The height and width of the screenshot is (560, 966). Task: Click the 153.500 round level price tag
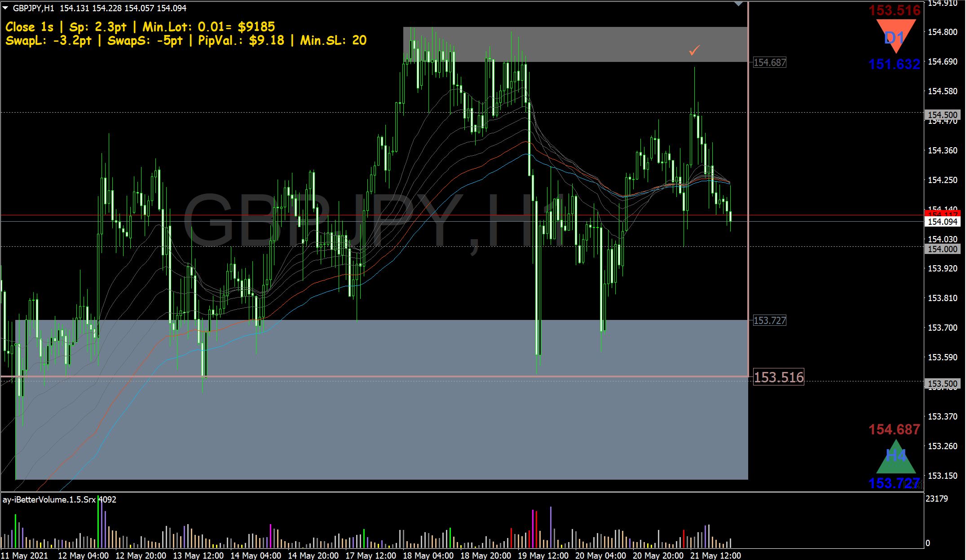pyautogui.click(x=943, y=384)
